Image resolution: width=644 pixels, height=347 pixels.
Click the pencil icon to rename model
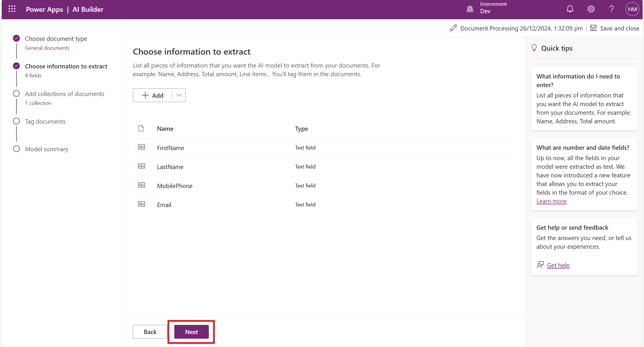453,28
